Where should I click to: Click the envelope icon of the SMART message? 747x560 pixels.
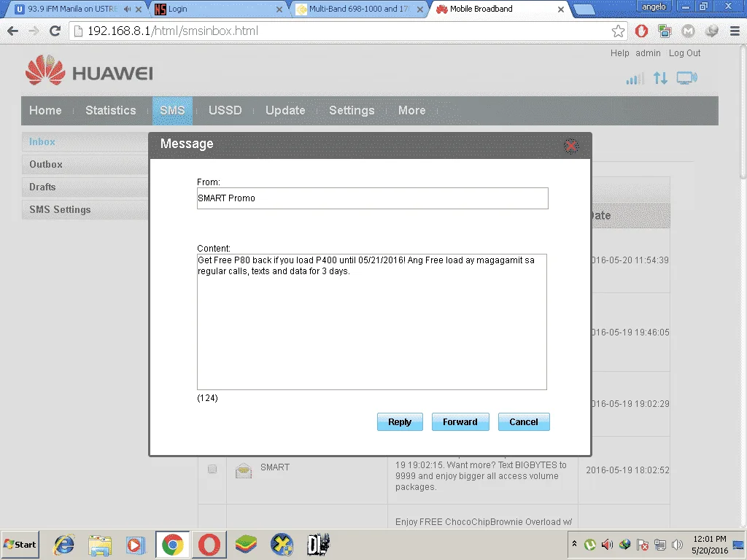244,470
